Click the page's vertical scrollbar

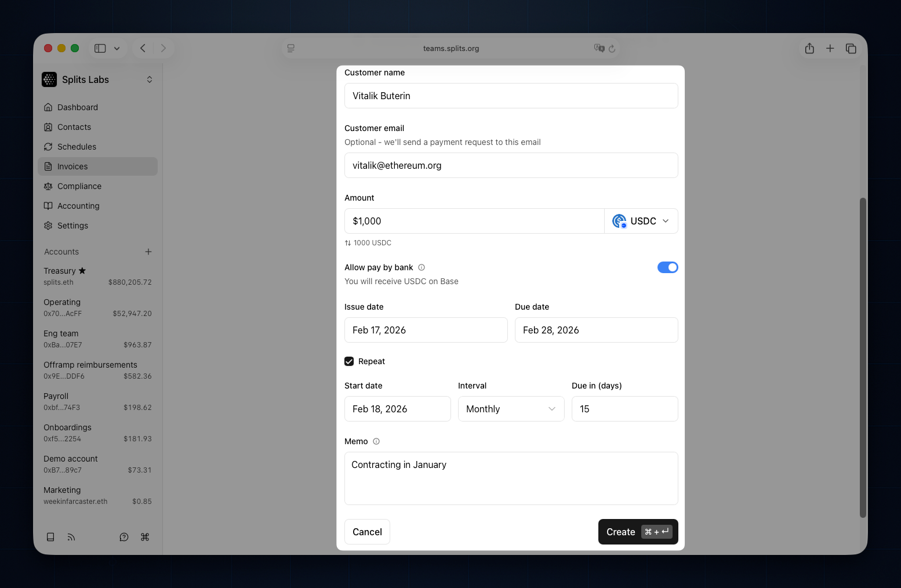click(863, 357)
